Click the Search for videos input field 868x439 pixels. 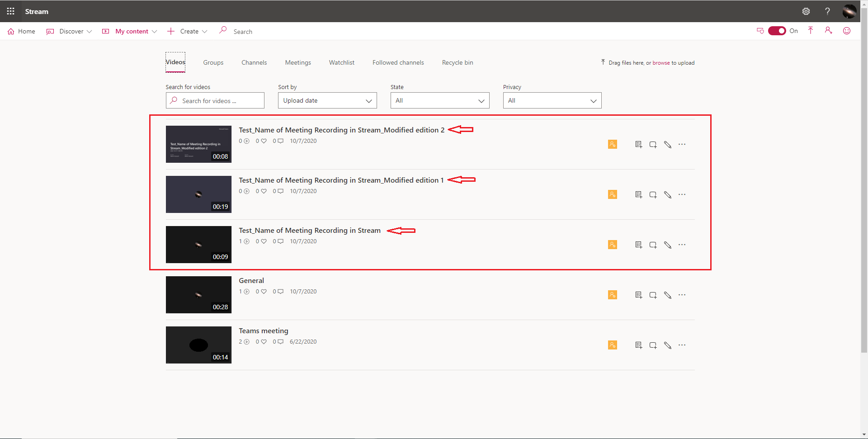pos(215,100)
